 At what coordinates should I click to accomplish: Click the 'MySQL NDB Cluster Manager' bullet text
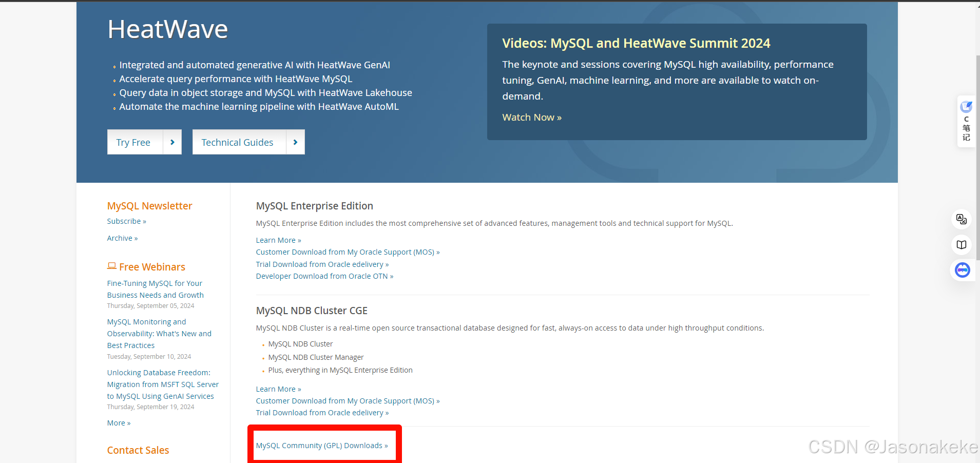pos(316,357)
